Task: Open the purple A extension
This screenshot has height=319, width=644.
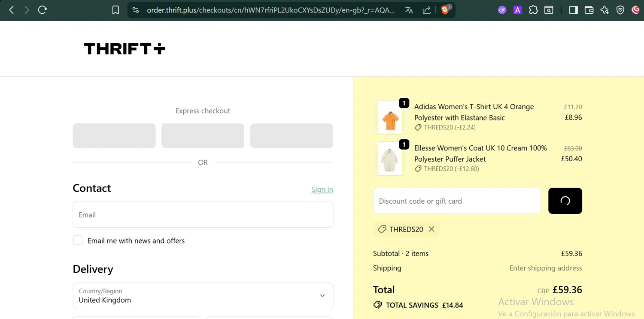Action: [517, 10]
